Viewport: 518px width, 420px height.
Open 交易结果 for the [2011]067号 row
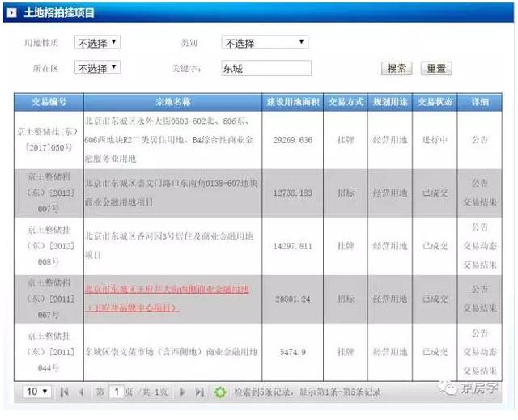(x=480, y=308)
